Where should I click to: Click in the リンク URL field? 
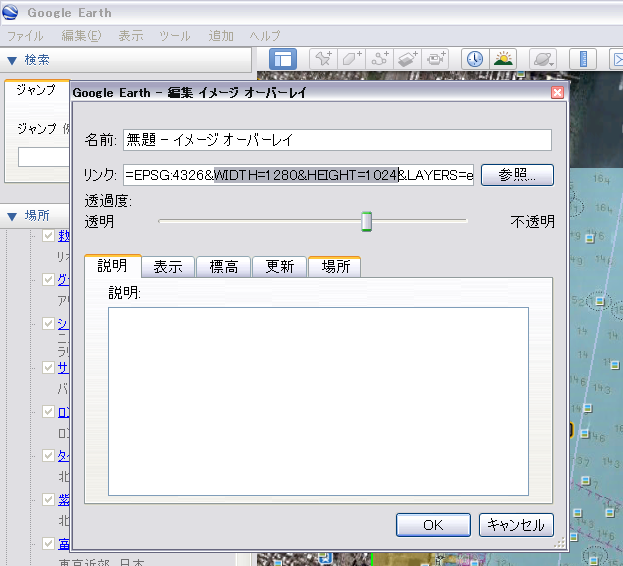(298, 175)
